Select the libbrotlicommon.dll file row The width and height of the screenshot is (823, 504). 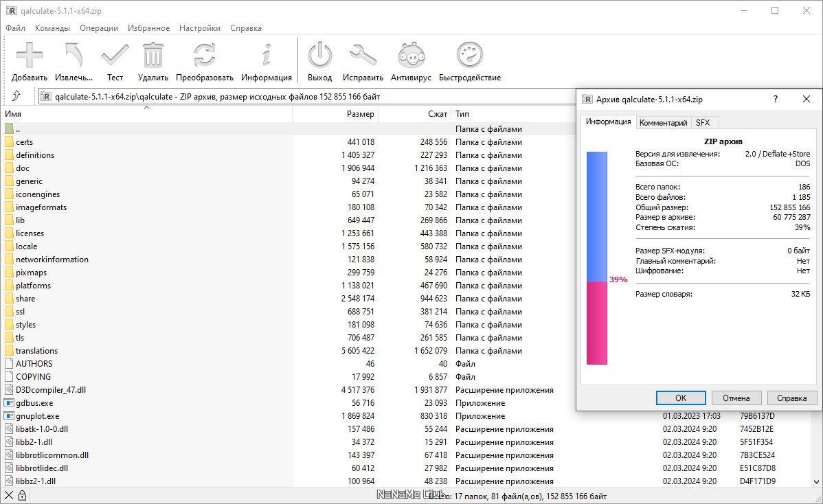point(406,455)
